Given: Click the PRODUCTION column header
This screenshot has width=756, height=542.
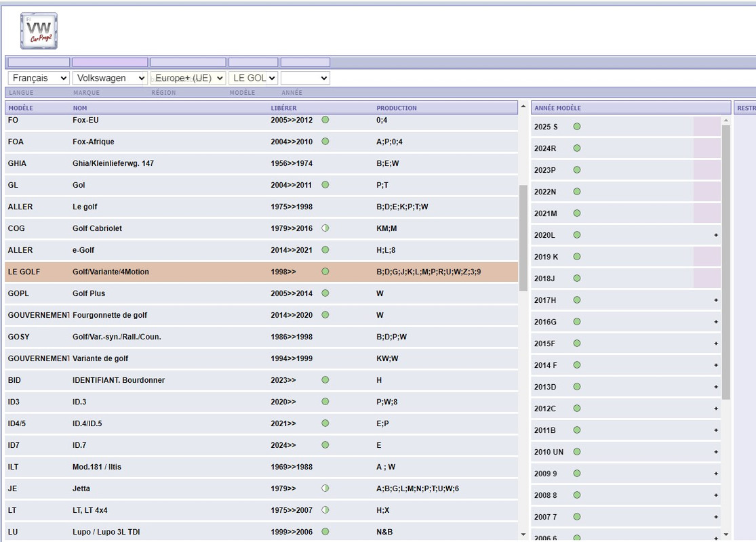Looking at the screenshot, I should click(397, 108).
